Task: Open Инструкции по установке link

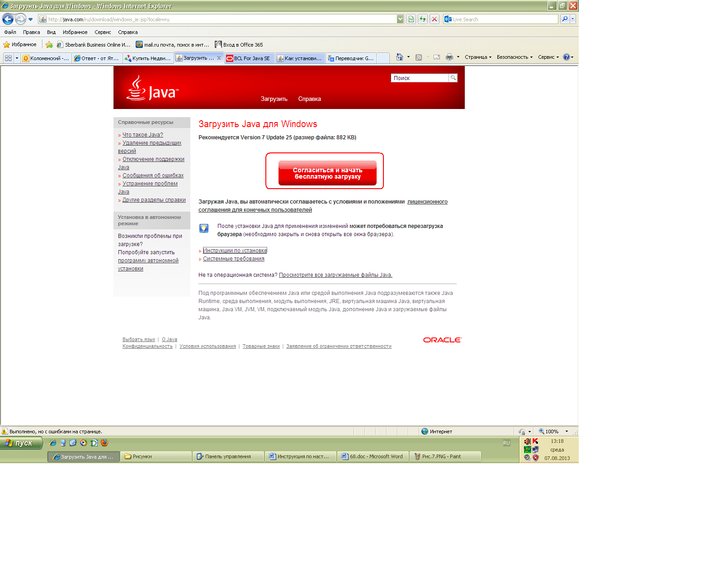Action: 235,251
